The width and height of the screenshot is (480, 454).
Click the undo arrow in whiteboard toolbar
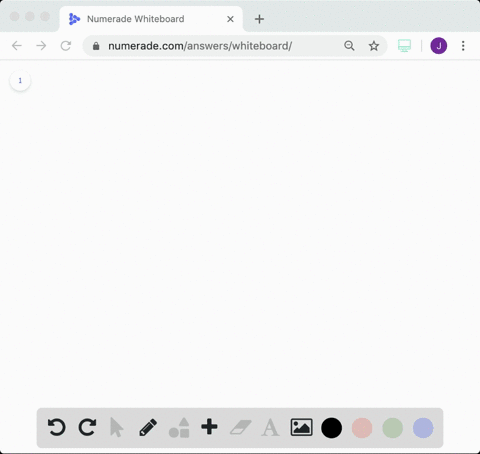[x=57, y=427]
